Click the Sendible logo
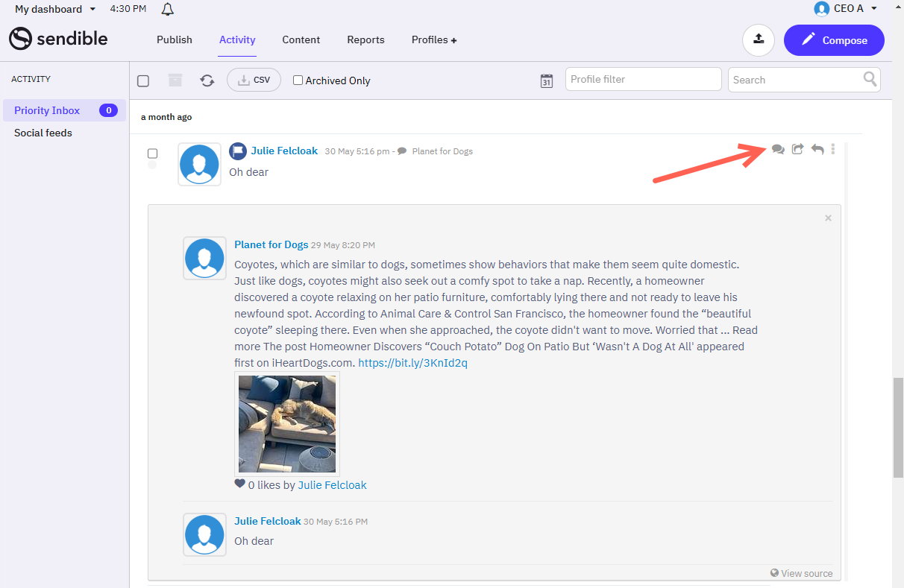Screen dimensions: 904x588 click(58, 39)
